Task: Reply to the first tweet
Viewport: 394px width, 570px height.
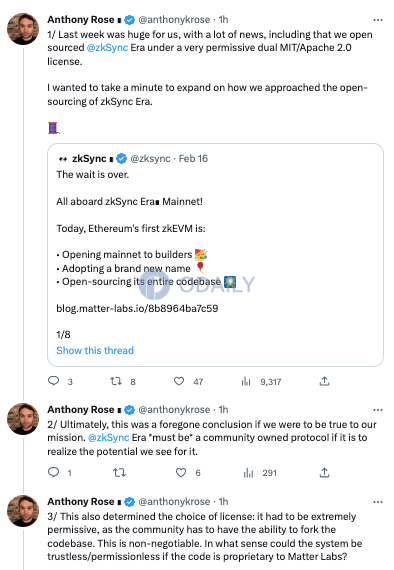Action: click(53, 381)
